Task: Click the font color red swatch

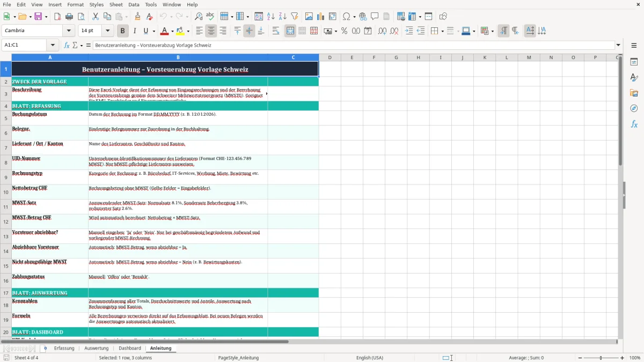Action: (x=165, y=31)
